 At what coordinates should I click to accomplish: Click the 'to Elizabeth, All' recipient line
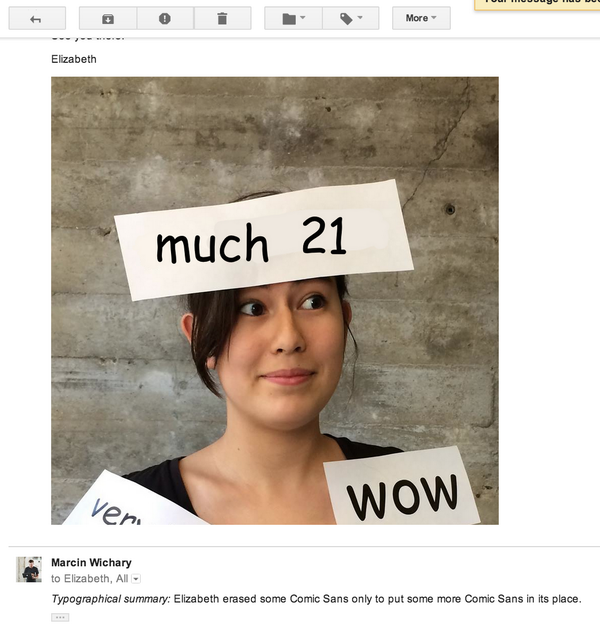(90, 579)
